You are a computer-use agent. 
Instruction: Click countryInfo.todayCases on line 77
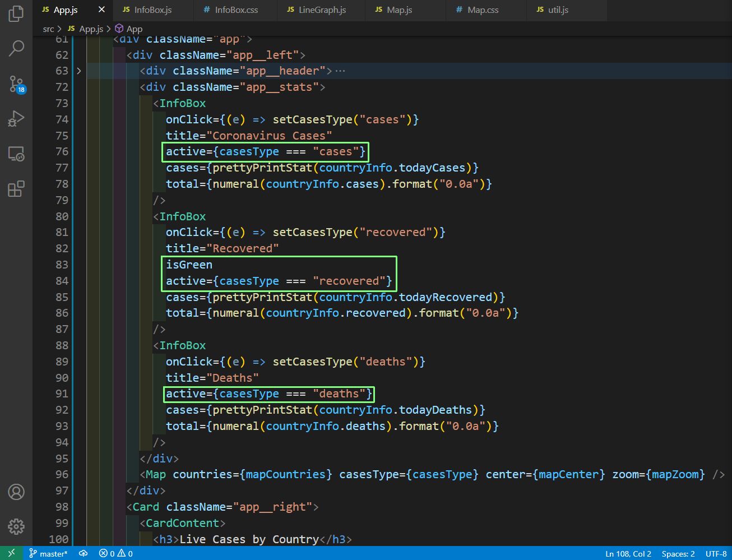392,168
